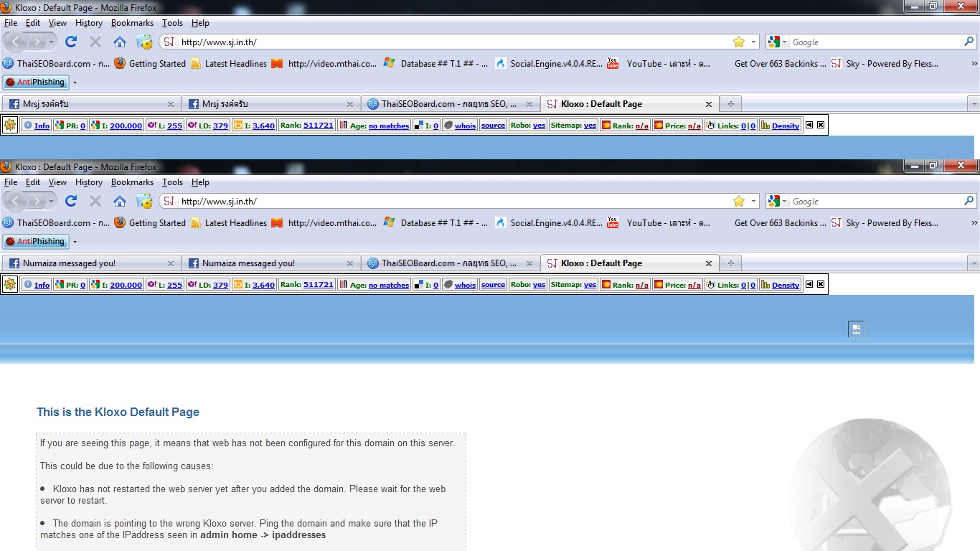This screenshot has height=551, width=980.
Task: Open the Getting Started bookmark in the upper window
Action: coord(150,64)
